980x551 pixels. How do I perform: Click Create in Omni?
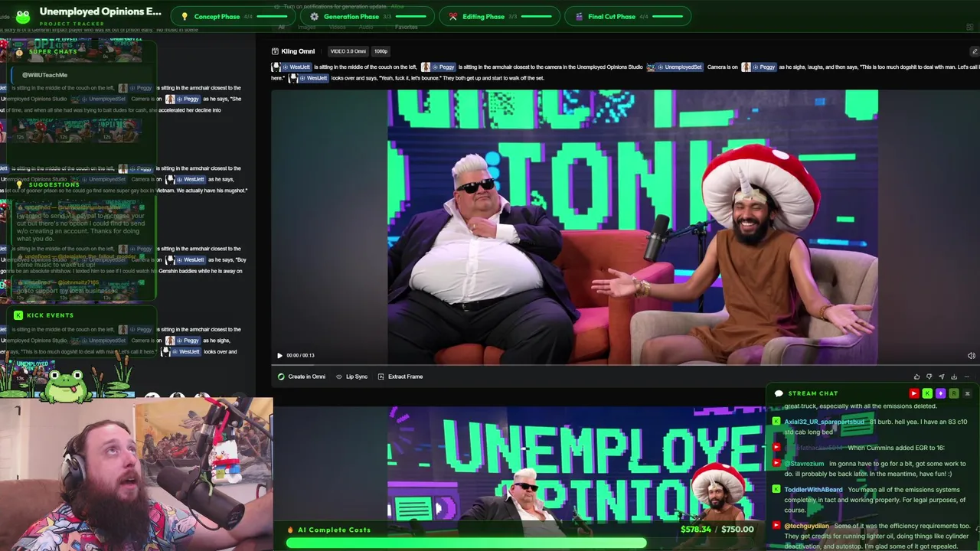click(x=301, y=377)
